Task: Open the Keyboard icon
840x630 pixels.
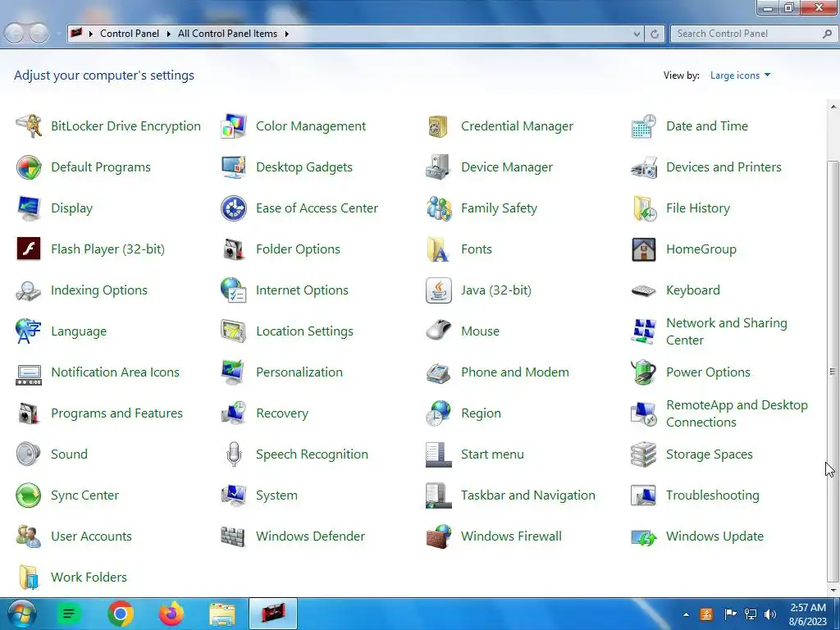Action: (643, 290)
